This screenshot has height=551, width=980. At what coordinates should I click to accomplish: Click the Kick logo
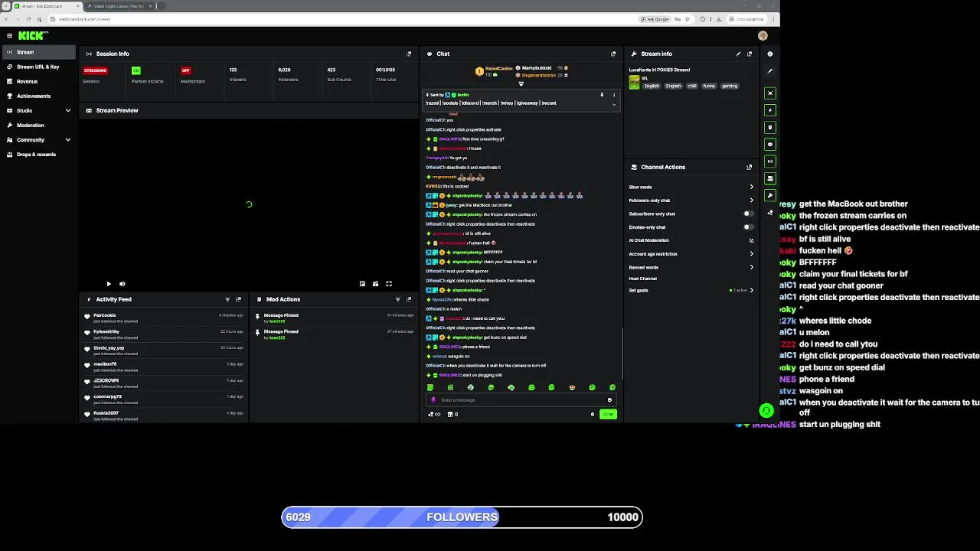pos(33,35)
